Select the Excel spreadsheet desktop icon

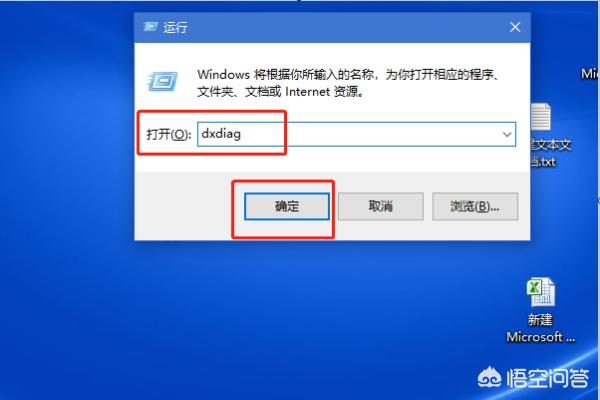(x=540, y=292)
